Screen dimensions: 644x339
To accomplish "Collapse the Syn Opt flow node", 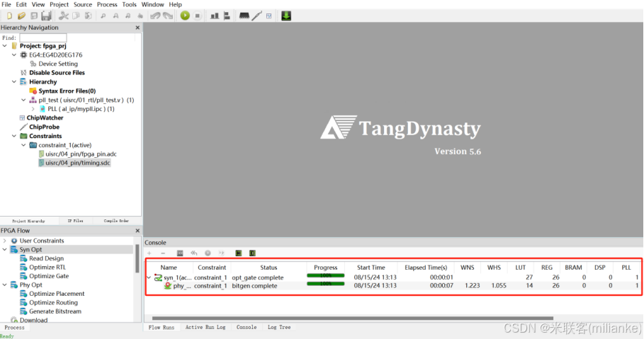I will (5, 250).
